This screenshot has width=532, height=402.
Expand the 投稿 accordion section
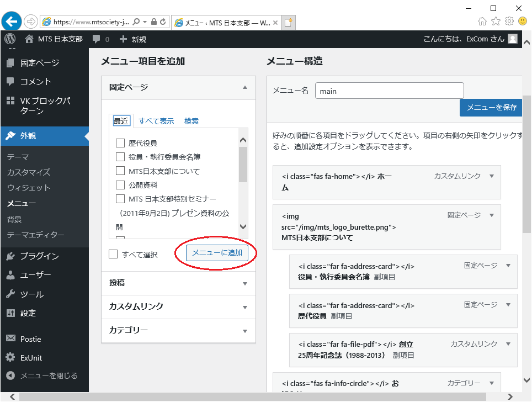178,283
